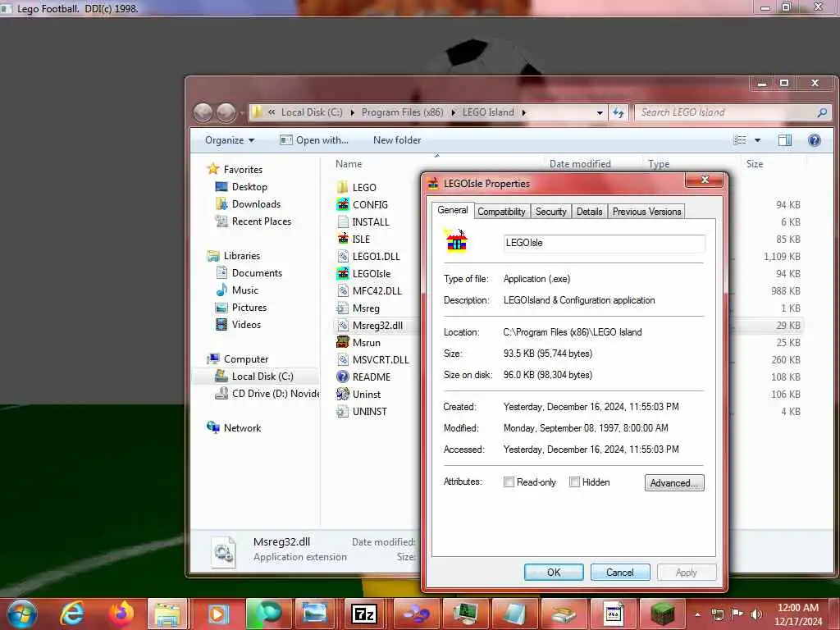Viewport: 840px width, 630px height.
Task: Select the CONFIG application icon
Action: tap(343, 204)
